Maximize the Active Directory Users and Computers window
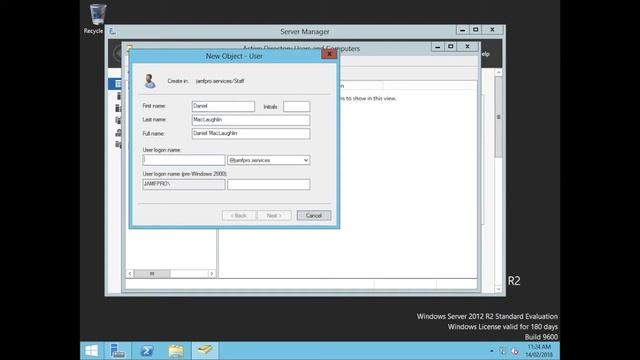This screenshot has width=640, height=360. 451,47
